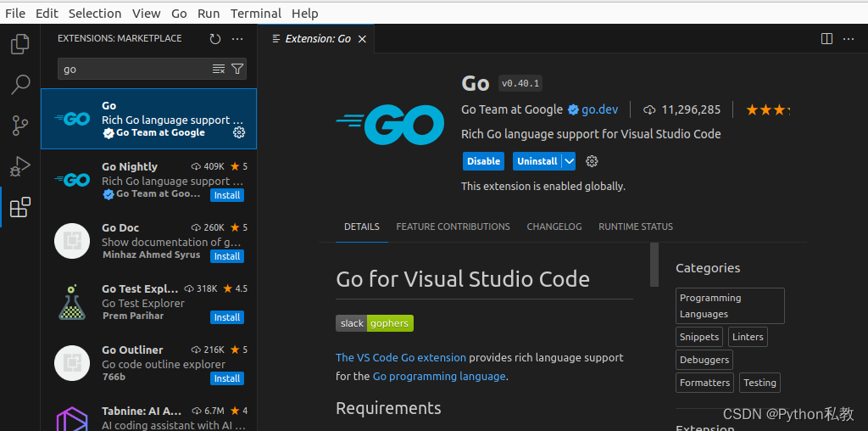Select Go extension in results list
Screen dimensions: 868x431
click(148, 119)
